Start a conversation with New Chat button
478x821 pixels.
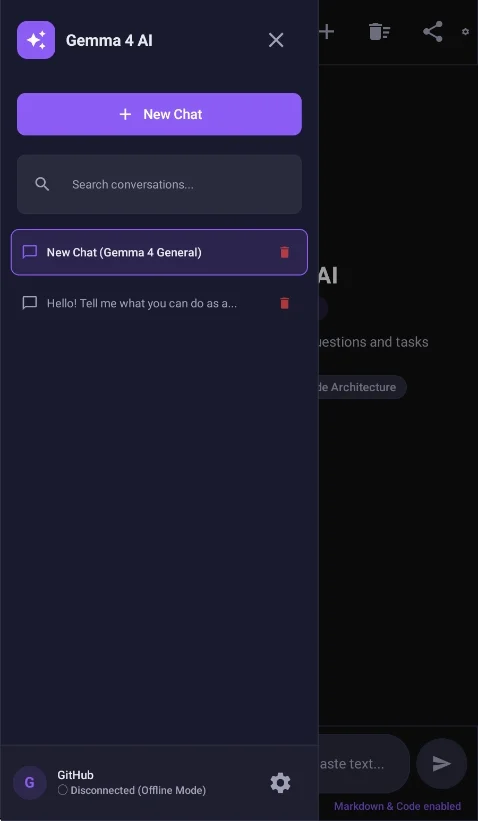[159, 114]
